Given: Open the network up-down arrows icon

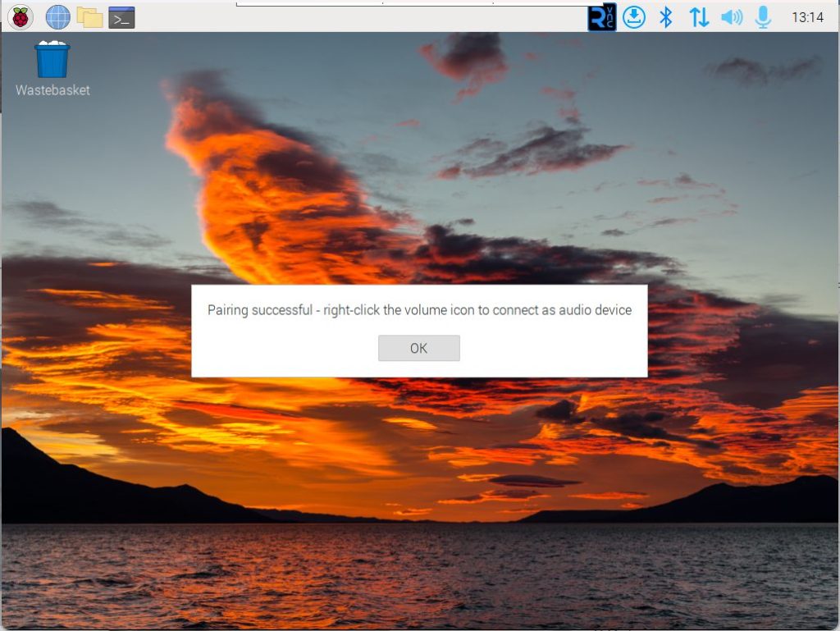Looking at the screenshot, I should [x=699, y=17].
